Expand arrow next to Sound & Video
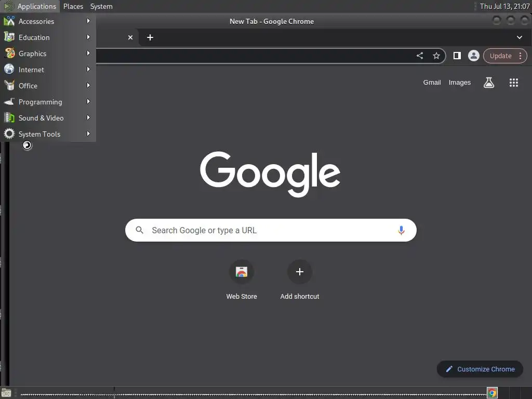The image size is (532, 399). point(88,118)
